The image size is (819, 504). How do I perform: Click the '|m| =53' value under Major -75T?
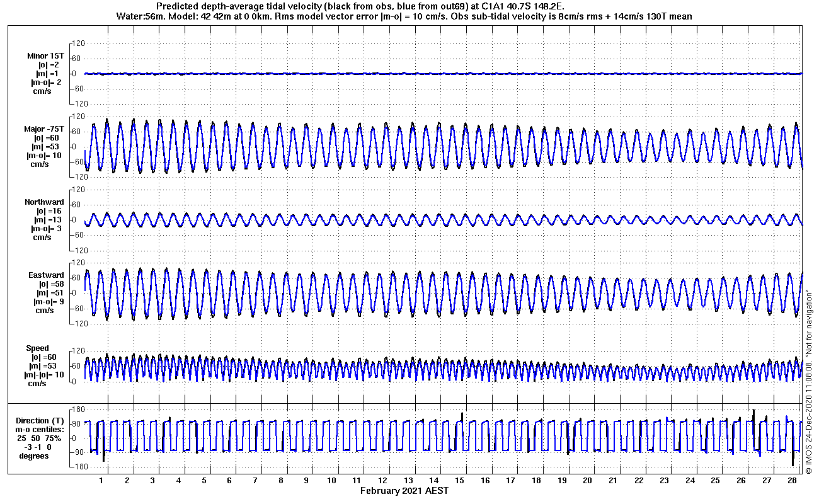[47, 146]
